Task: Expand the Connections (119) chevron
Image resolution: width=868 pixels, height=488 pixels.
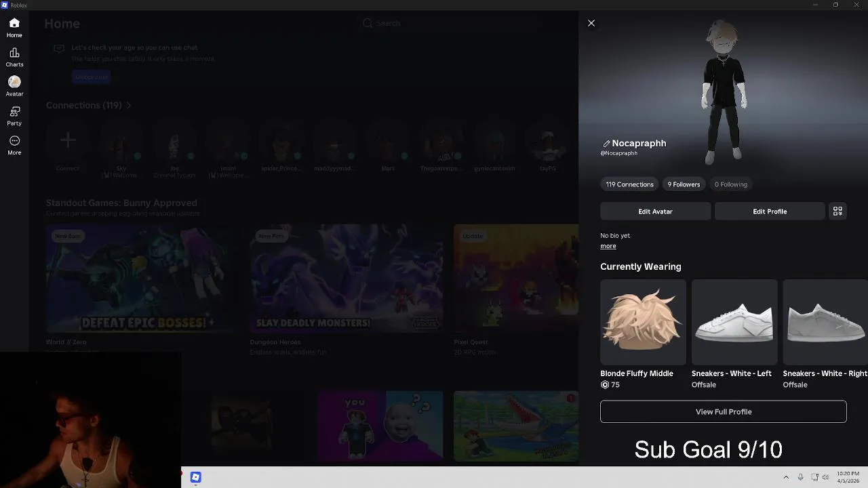Action: click(x=129, y=106)
